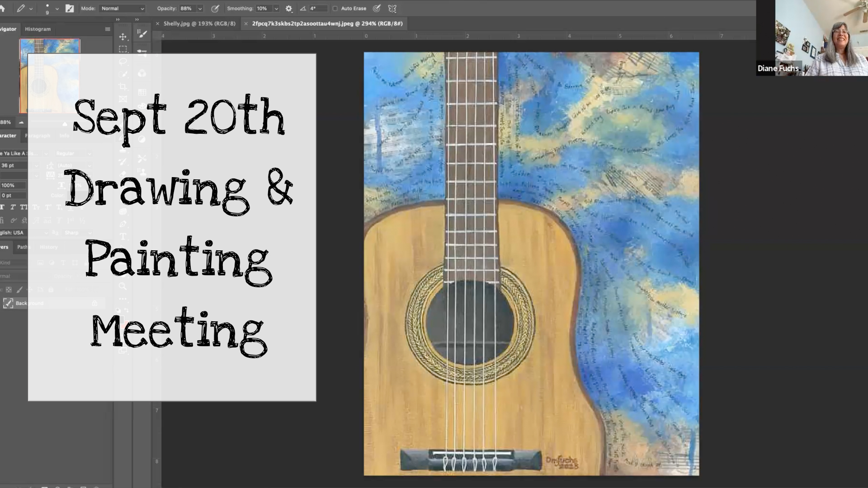The image size is (868, 488).
Task: Collapse the toolbar column double-arrow
Action: pos(137,19)
